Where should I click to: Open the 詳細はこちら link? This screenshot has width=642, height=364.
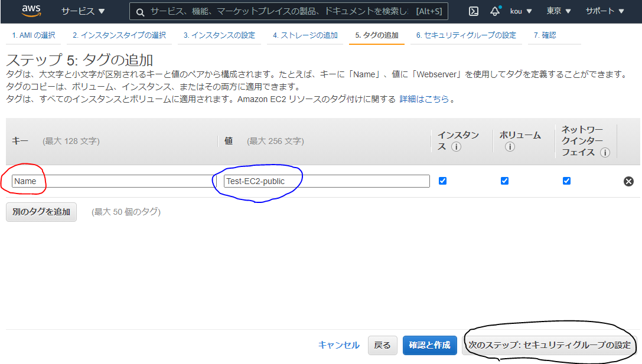(x=424, y=99)
